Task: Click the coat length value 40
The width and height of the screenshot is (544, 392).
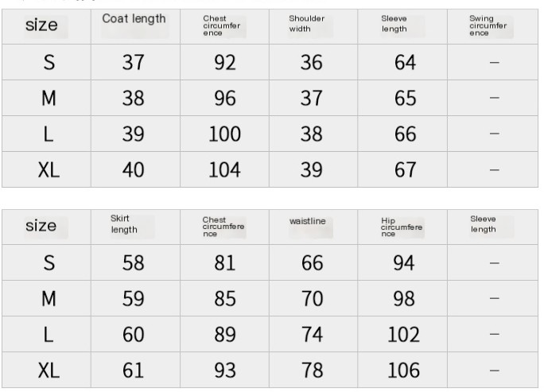Action: (x=133, y=169)
